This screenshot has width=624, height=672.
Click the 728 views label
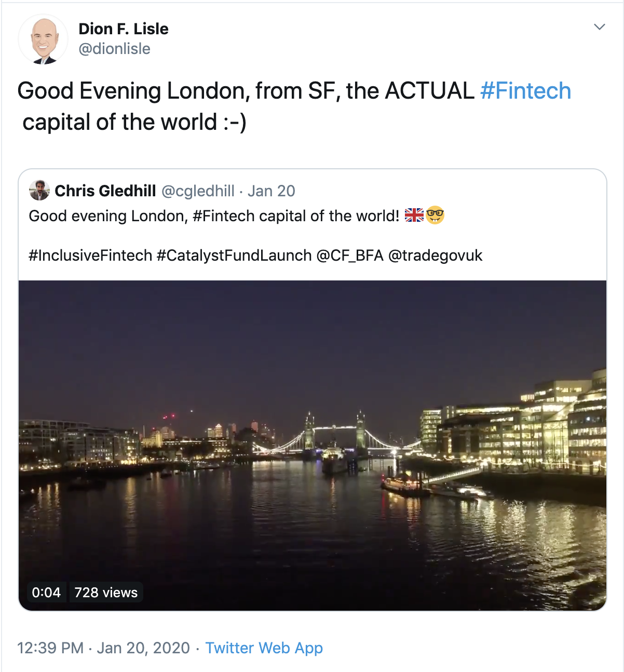106,593
